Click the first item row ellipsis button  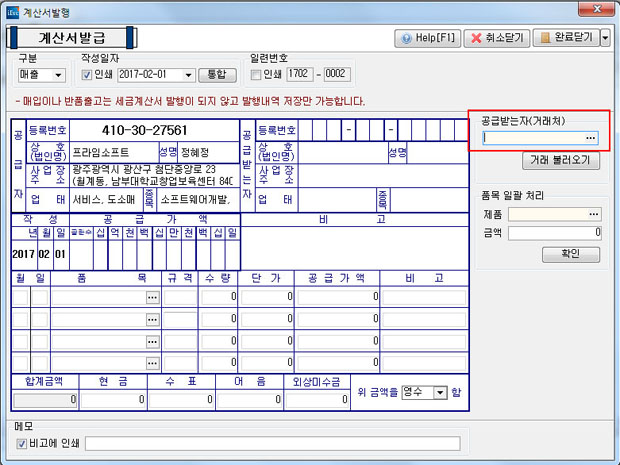(x=153, y=297)
